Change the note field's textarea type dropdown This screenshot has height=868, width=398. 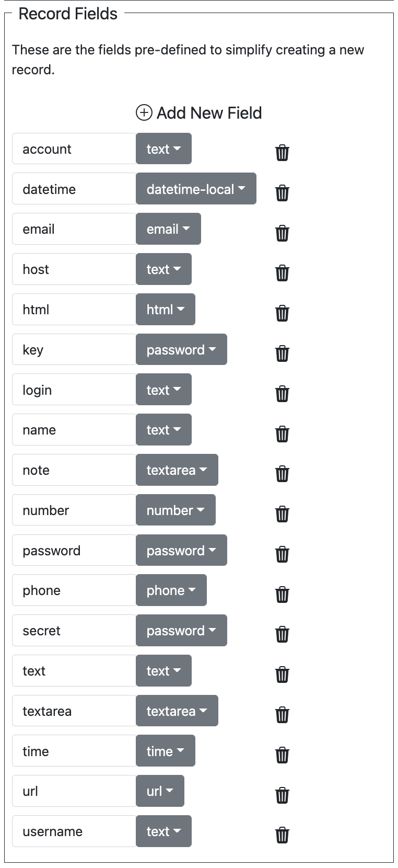(177, 470)
